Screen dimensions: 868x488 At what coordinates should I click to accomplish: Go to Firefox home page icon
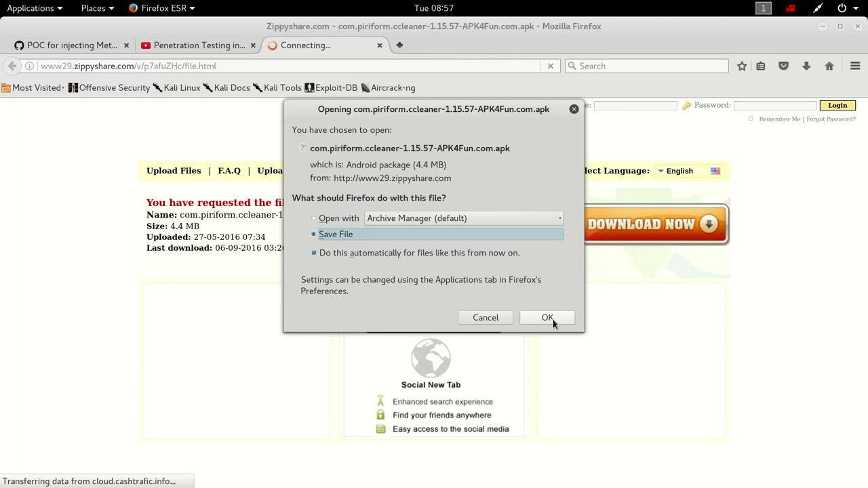click(x=829, y=66)
